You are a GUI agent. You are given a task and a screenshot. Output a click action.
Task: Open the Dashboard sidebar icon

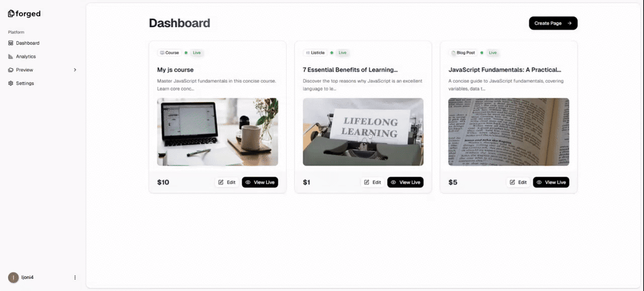tap(11, 43)
